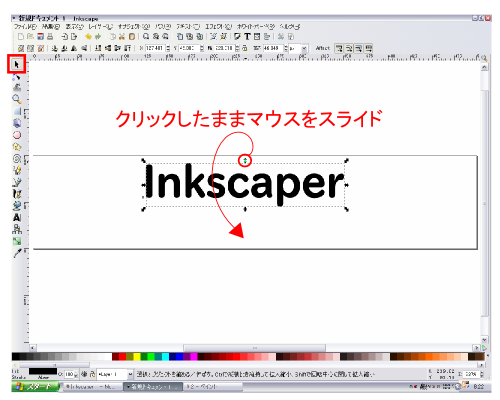Screen dimensions: 500x400
Task: Pick the cyan palette swatch
Action: (165, 357)
